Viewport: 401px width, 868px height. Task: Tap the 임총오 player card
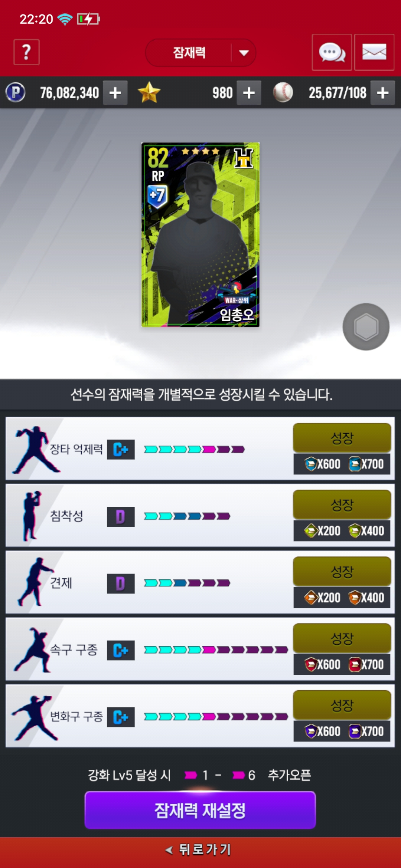pyautogui.click(x=200, y=235)
